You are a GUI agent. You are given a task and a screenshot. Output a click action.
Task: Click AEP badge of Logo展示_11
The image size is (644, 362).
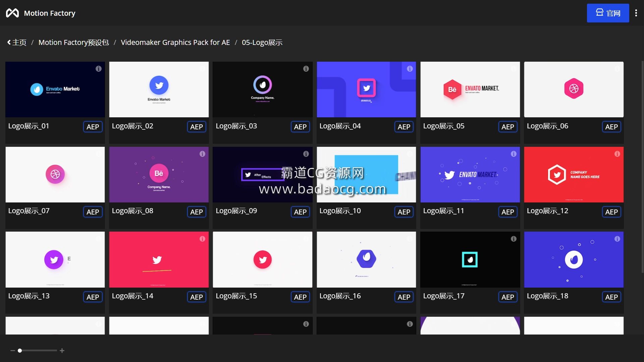coord(507,212)
